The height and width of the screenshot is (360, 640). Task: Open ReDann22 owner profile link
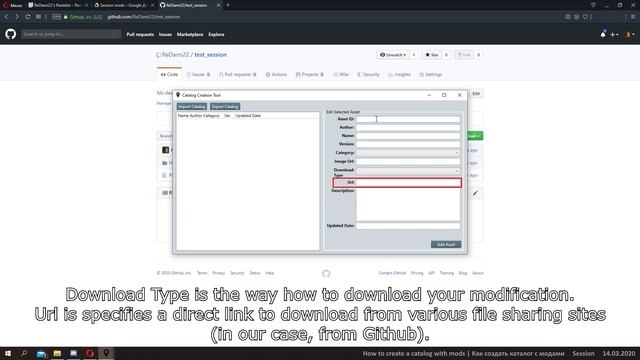point(175,55)
